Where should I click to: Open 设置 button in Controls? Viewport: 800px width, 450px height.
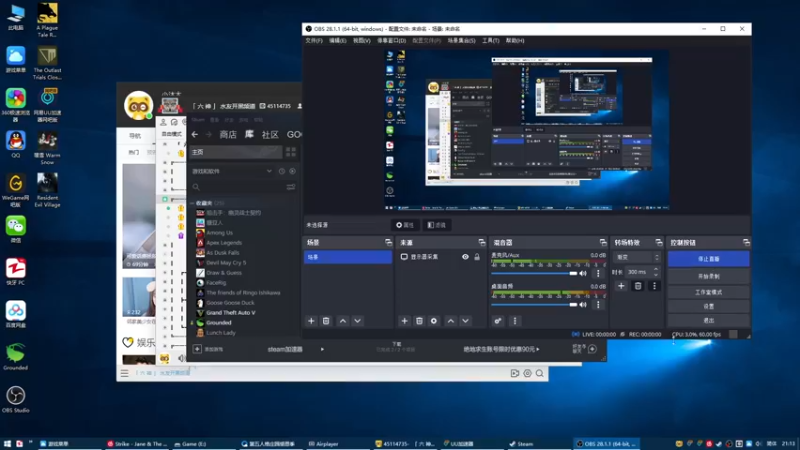708,306
